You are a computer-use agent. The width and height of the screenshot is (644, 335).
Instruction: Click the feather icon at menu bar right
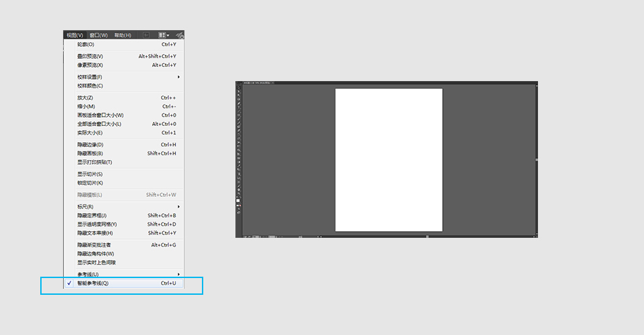click(180, 35)
